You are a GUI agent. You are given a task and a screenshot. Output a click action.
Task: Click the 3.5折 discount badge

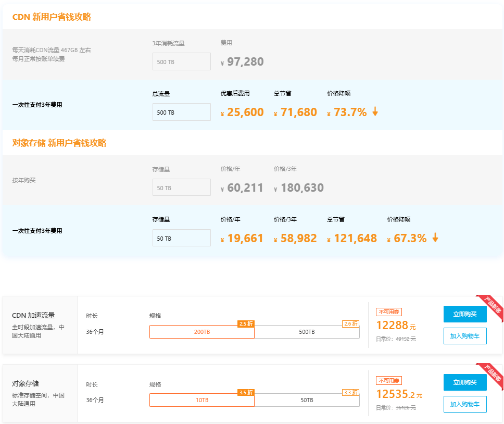[246, 392]
